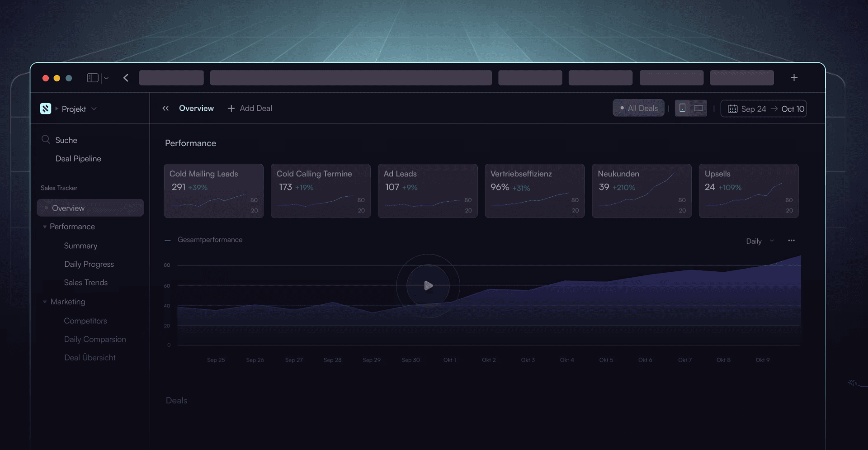Open Daily Progress in sidebar
868x450 pixels.
click(89, 264)
